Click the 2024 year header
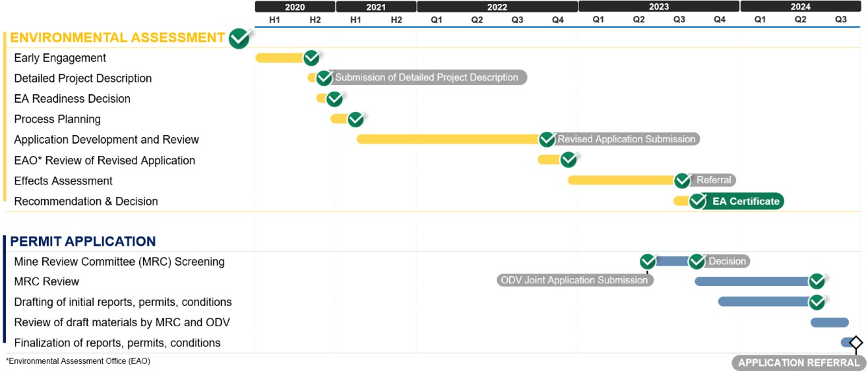This screenshot has width=868, height=373. 801,7
